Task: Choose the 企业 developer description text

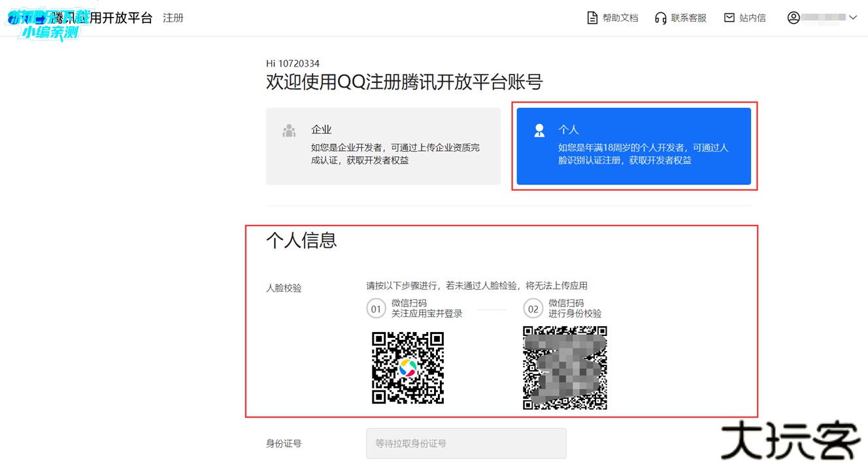Action: tap(395, 154)
